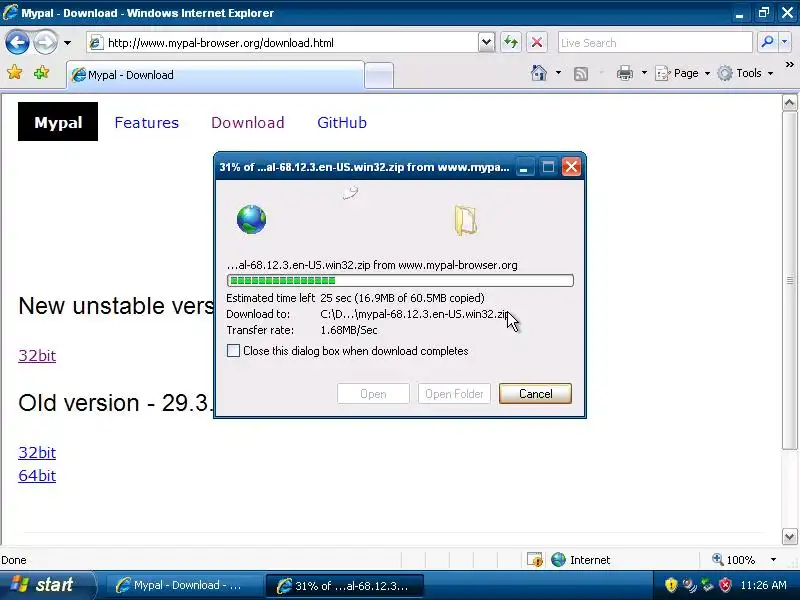Enable Close this dialog box when download completes
Image resolution: width=800 pixels, height=600 pixels.
[x=233, y=351]
